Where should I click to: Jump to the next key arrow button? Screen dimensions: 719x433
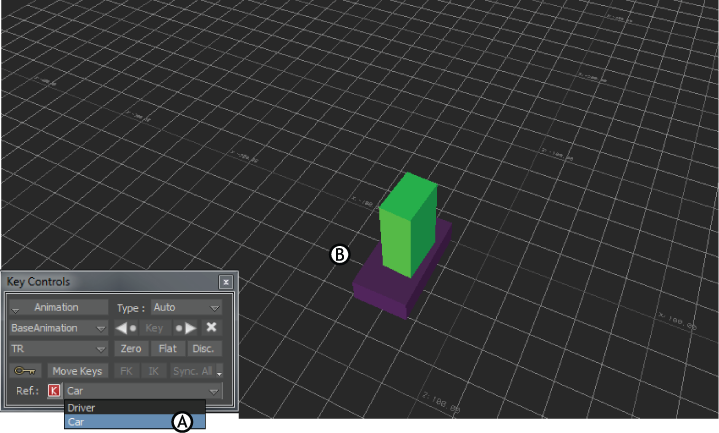(x=186, y=328)
